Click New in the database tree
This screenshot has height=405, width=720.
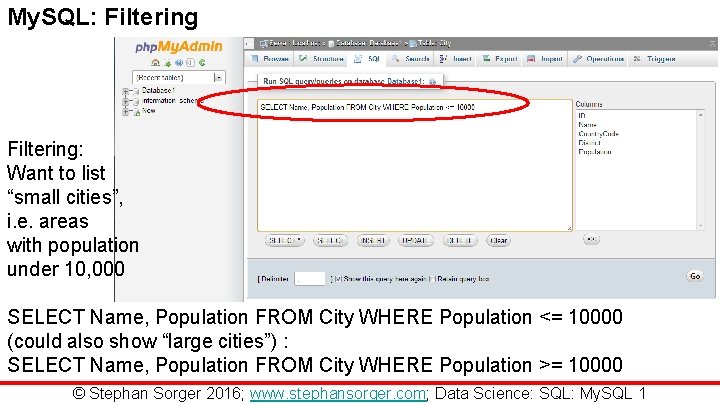(x=148, y=111)
